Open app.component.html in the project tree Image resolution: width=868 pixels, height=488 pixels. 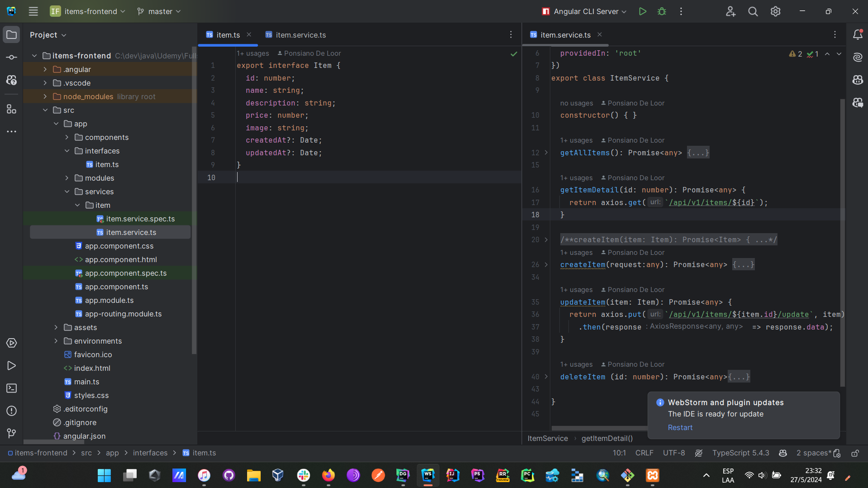coord(121,259)
